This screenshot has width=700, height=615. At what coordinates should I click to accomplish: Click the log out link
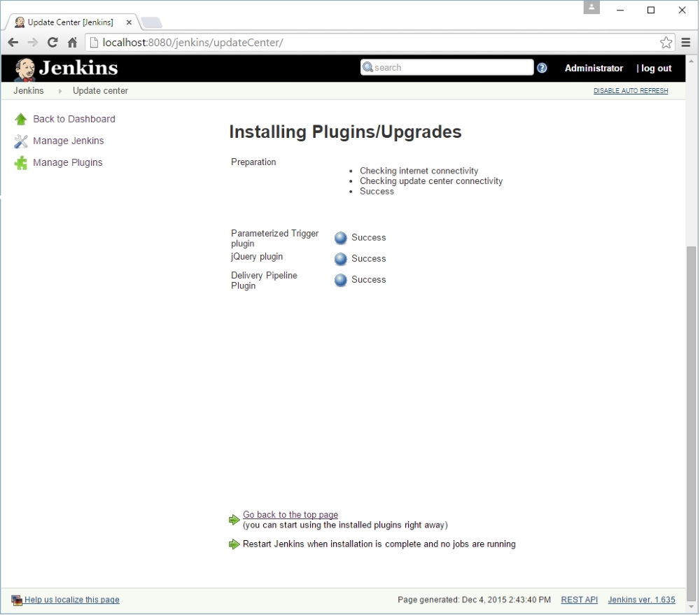click(657, 69)
